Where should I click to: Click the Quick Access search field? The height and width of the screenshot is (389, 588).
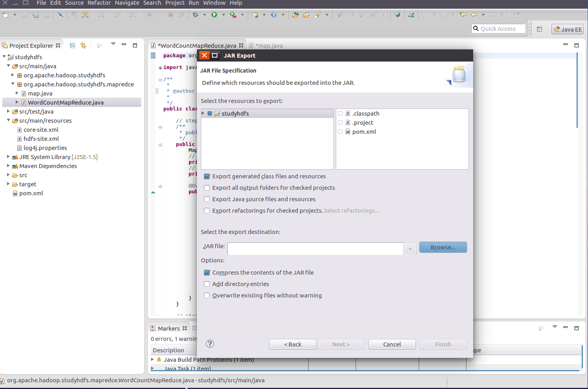pyautogui.click(x=499, y=29)
